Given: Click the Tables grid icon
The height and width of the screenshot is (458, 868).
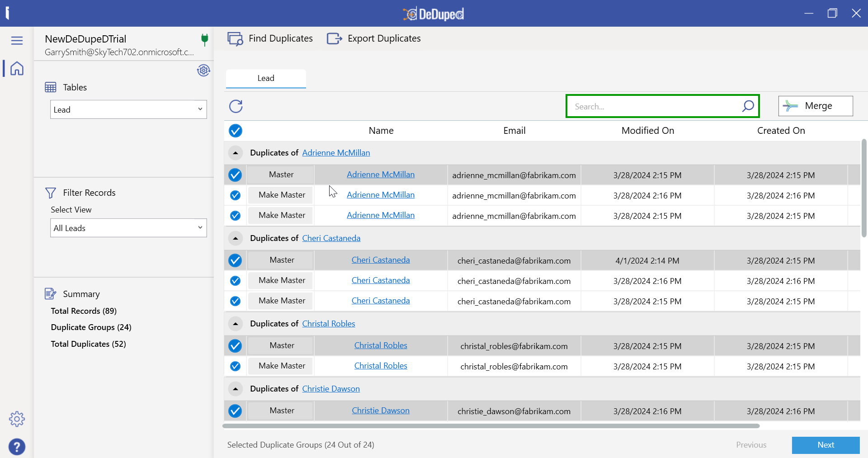Looking at the screenshot, I should 51,87.
